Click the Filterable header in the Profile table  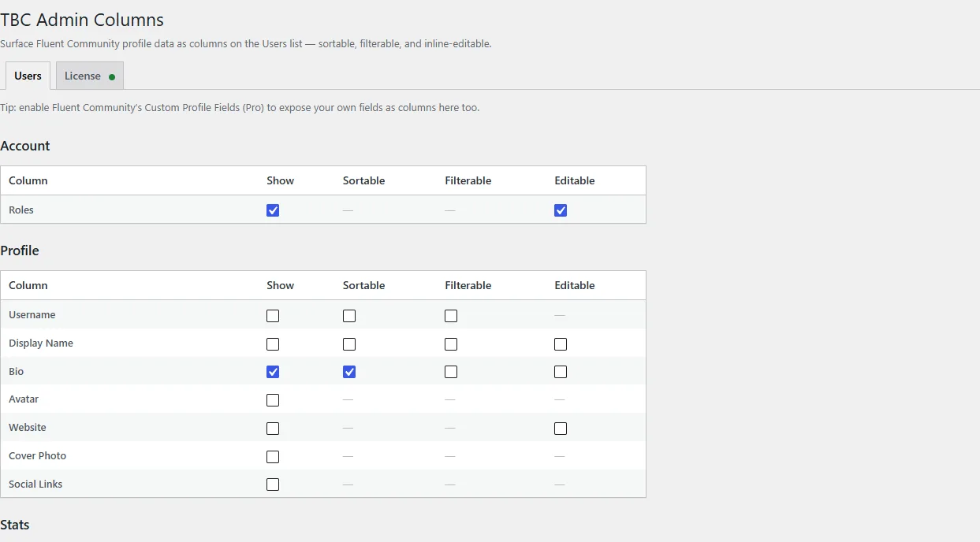468,285
